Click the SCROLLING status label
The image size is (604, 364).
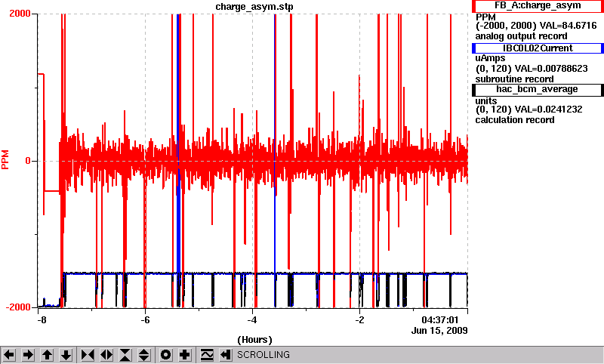pos(263,355)
